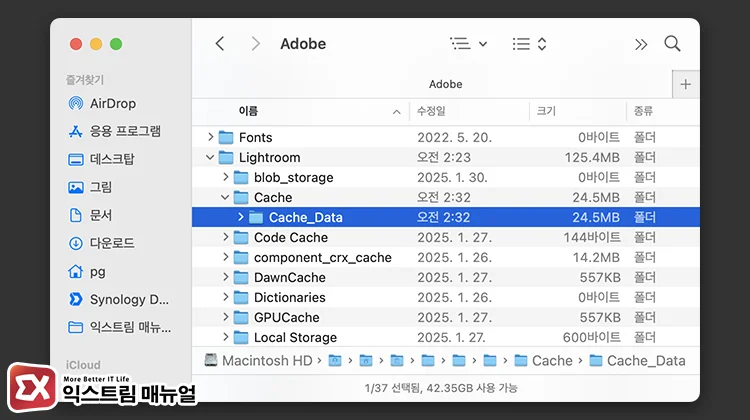Expand the Fonts folder
The height and width of the screenshot is (420, 750).
pos(210,137)
